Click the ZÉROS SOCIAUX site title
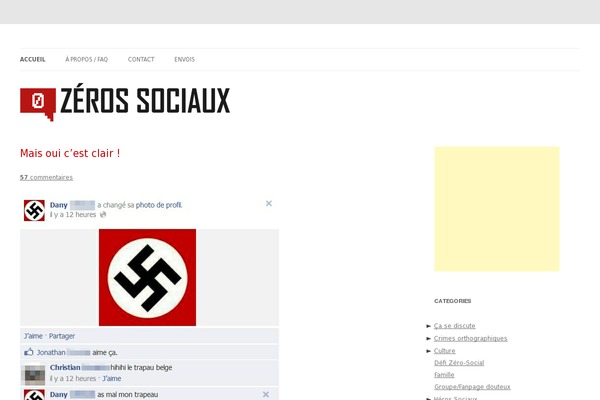The width and height of the screenshot is (600, 400). pos(145,100)
